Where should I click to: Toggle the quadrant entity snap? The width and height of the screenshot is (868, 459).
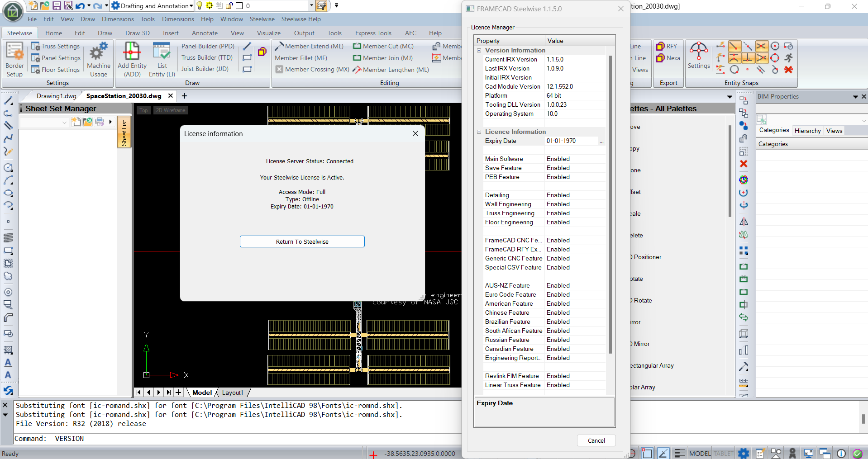775,58
